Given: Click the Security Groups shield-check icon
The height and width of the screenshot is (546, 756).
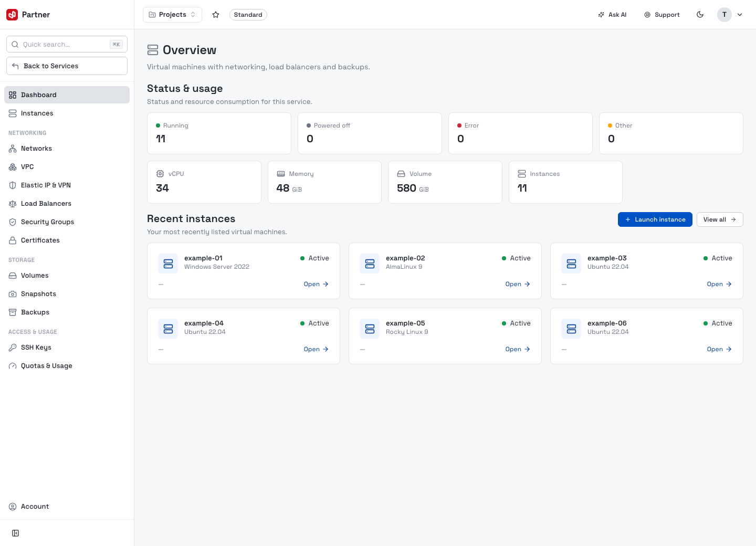Looking at the screenshot, I should point(13,222).
